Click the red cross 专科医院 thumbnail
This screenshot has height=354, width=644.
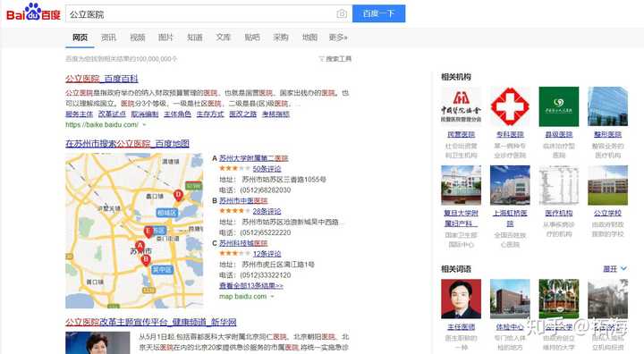click(x=510, y=106)
